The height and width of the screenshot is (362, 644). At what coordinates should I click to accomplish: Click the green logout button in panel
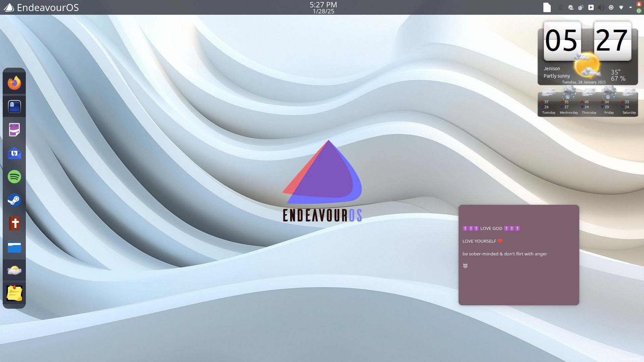639,11
